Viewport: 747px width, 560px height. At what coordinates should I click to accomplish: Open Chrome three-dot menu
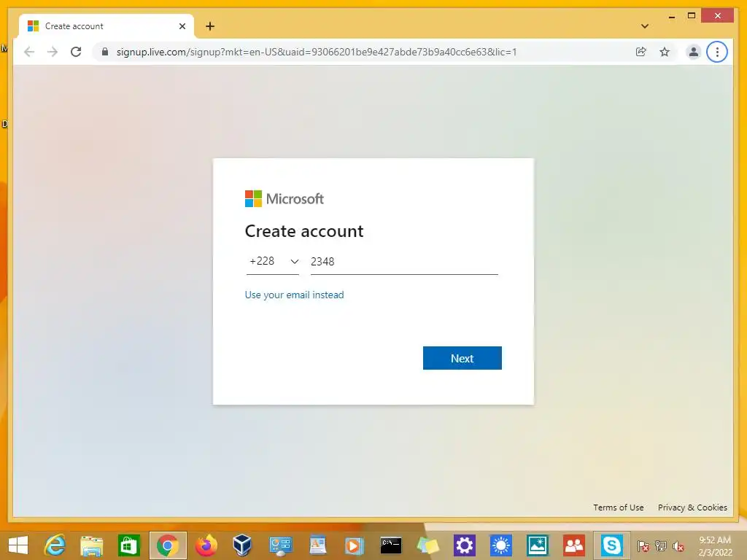click(717, 52)
